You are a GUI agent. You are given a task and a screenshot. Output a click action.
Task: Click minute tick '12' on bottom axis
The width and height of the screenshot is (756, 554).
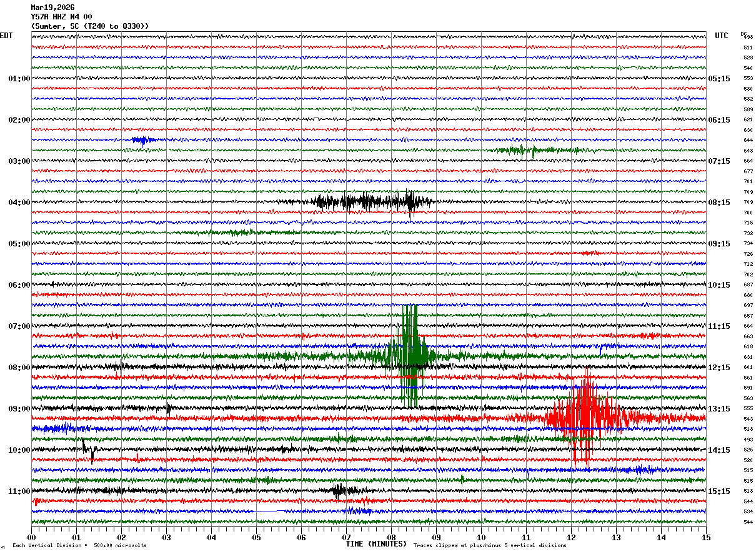click(x=571, y=537)
